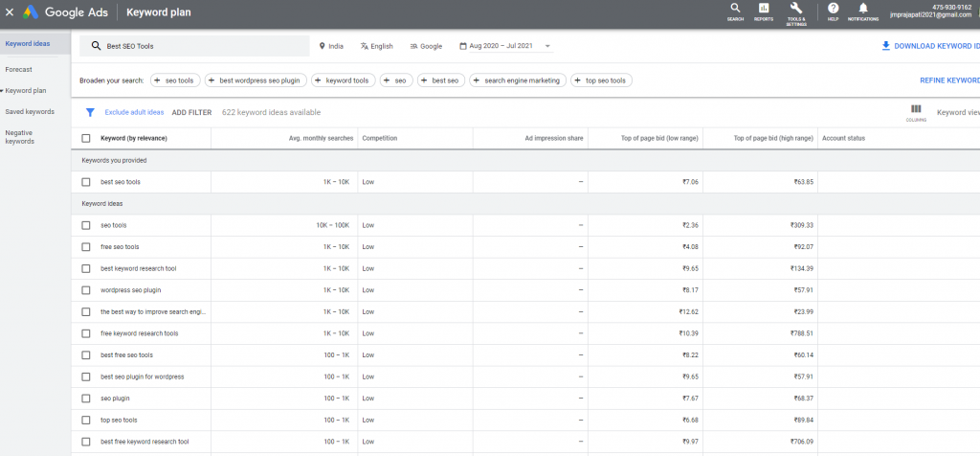This screenshot has height=456, width=980.
Task: Click 'best free keyword research tool' keyword
Action: [x=145, y=442]
